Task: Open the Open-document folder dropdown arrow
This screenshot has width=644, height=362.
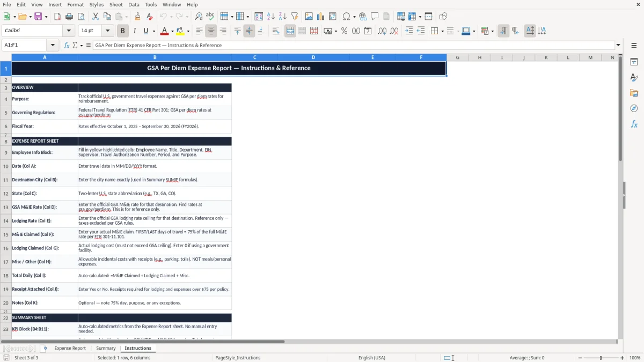Action: [x=30, y=17]
